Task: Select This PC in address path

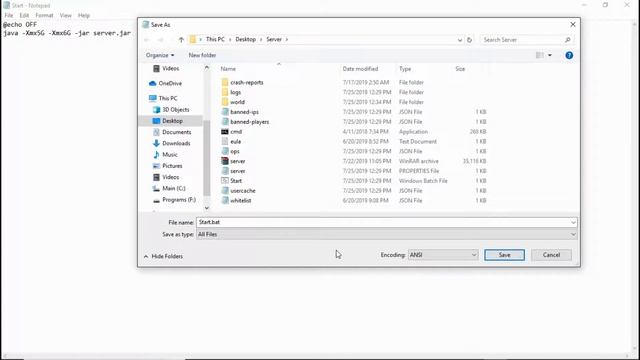Action: point(215,39)
